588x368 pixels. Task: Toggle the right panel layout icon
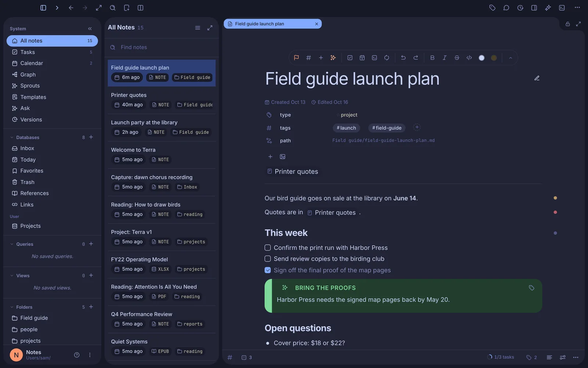click(534, 8)
